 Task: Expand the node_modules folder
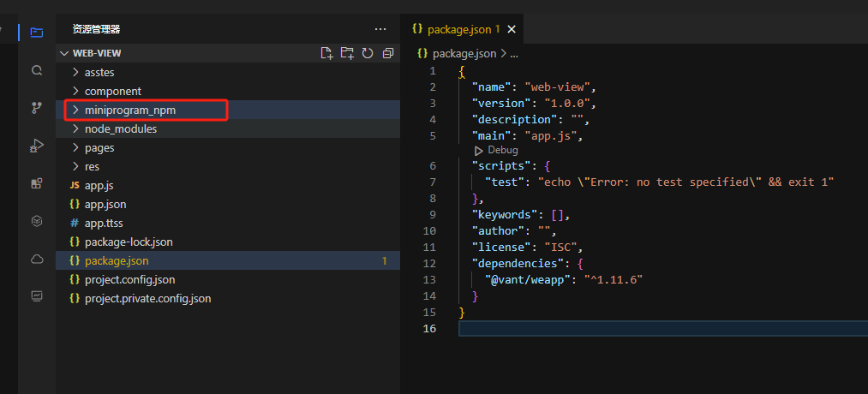coord(120,129)
